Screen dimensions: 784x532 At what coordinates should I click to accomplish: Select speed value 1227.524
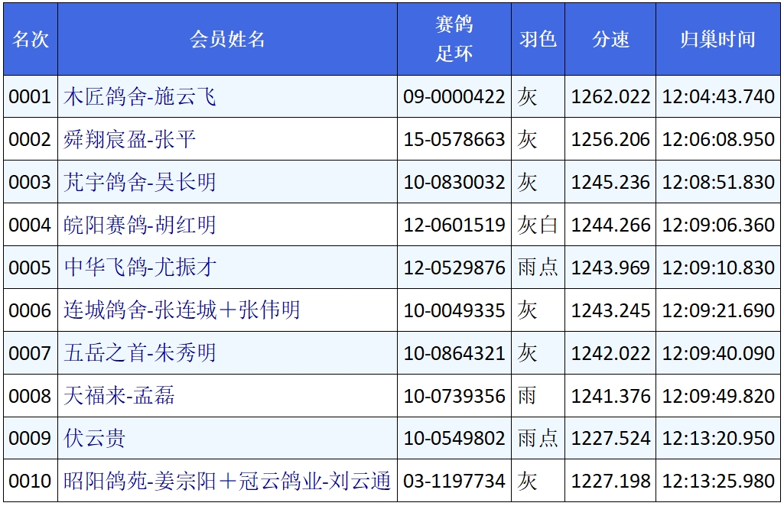click(610, 438)
